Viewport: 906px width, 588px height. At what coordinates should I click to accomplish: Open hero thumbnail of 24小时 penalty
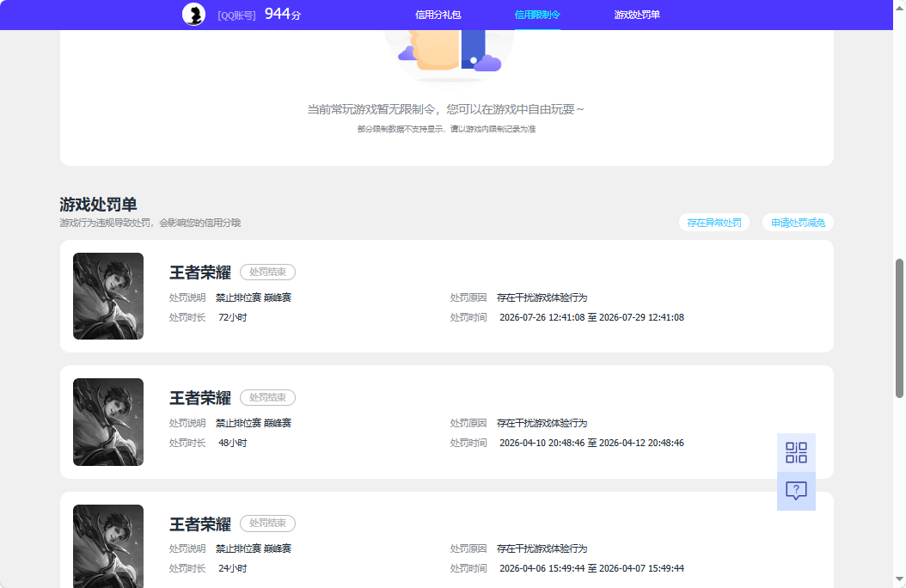(x=108, y=547)
